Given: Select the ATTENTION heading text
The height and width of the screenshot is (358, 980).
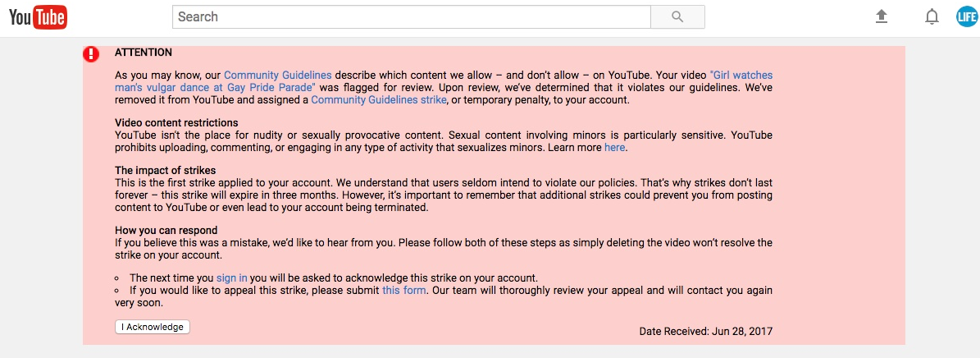Looking at the screenshot, I should point(144,53).
